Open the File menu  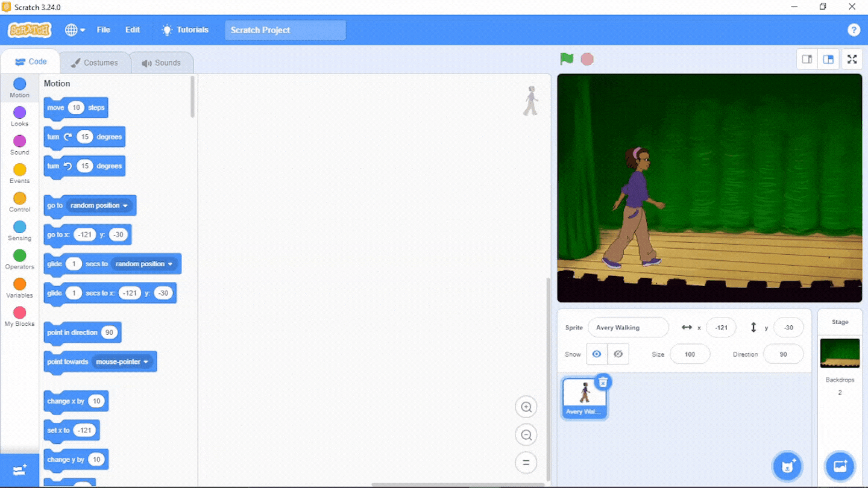tap(104, 30)
